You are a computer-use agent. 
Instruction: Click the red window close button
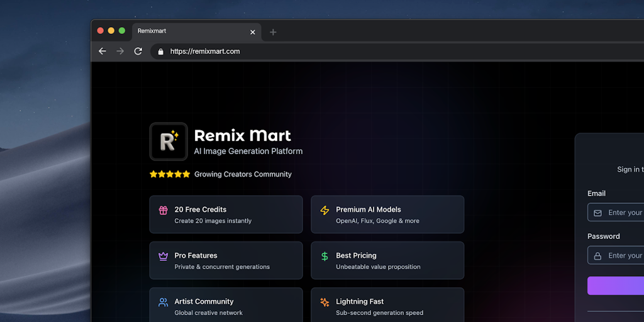(x=100, y=31)
